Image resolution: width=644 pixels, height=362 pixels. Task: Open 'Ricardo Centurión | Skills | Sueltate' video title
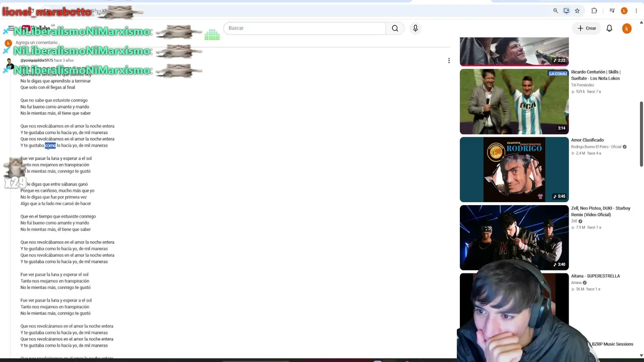click(x=596, y=75)
